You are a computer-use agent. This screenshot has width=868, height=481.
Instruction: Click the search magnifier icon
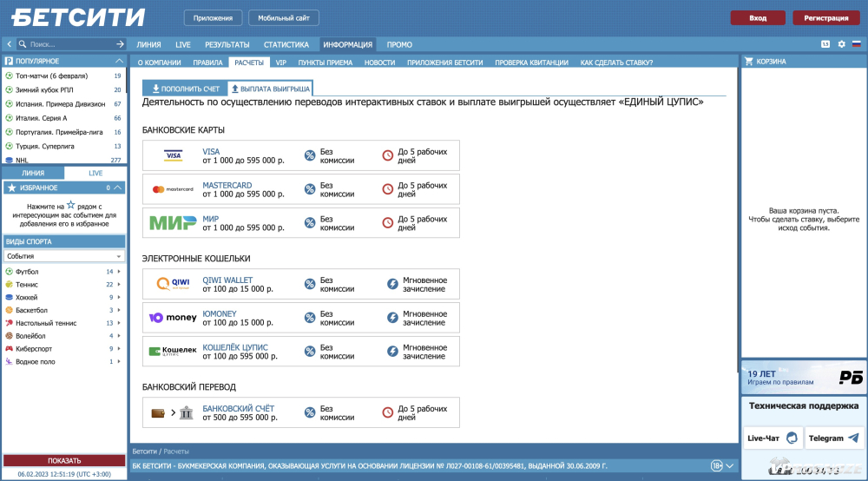[x=23, y=44]
